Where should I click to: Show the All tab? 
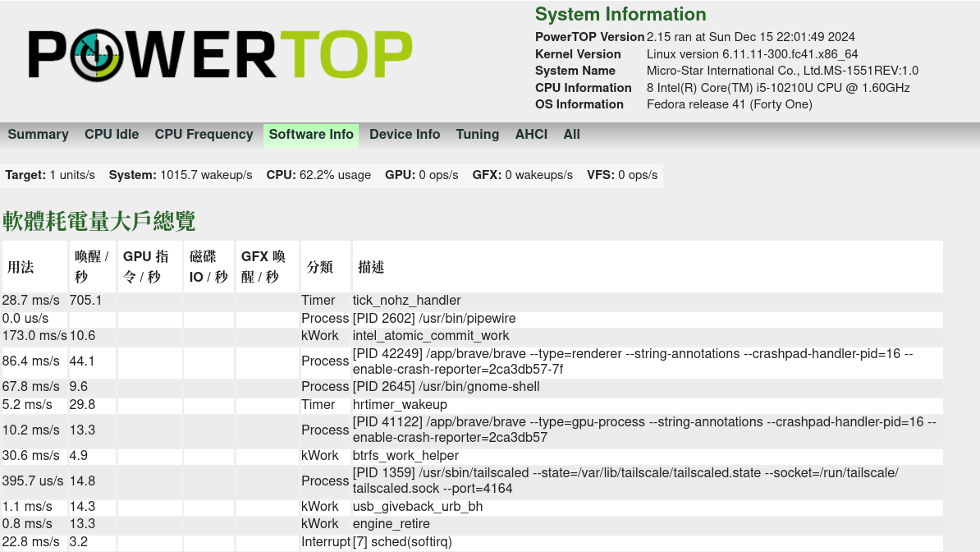[572, 135]
